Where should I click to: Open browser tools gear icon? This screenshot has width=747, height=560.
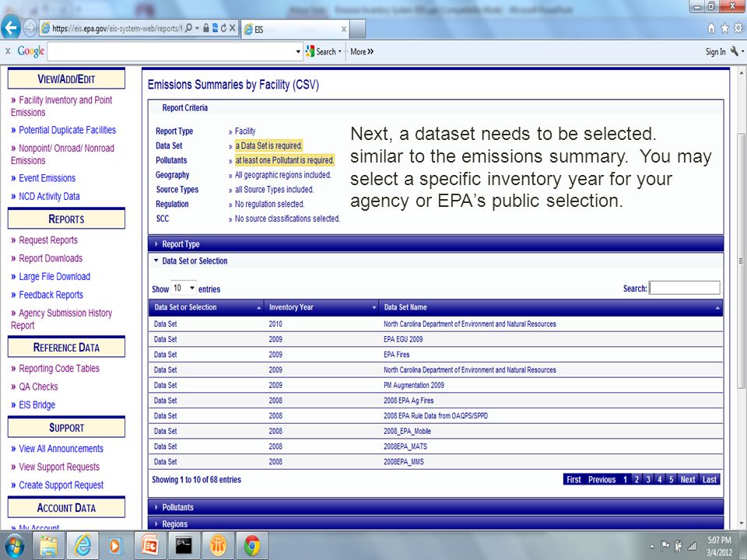[x=738, y=29]
